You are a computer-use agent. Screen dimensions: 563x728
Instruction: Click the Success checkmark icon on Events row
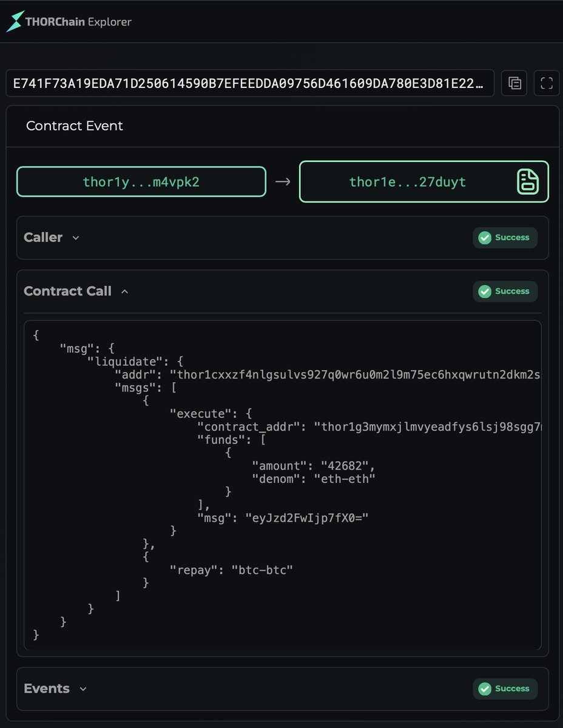pos(485,689)
